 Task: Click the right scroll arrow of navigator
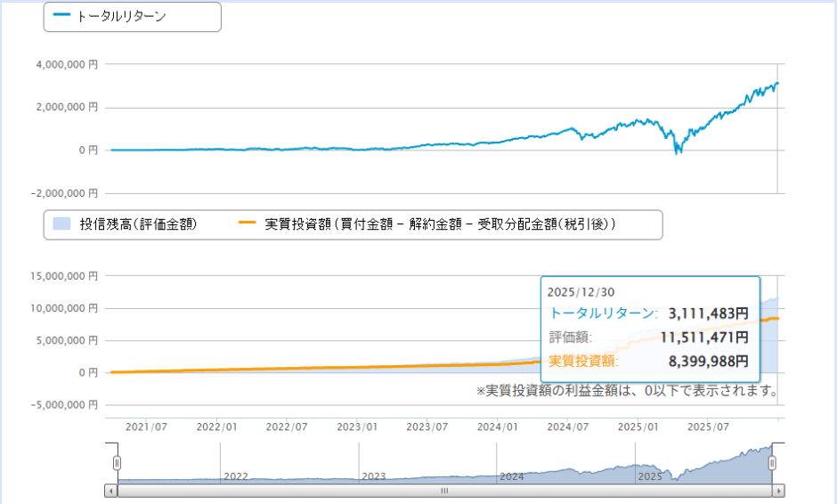[778, 491]
